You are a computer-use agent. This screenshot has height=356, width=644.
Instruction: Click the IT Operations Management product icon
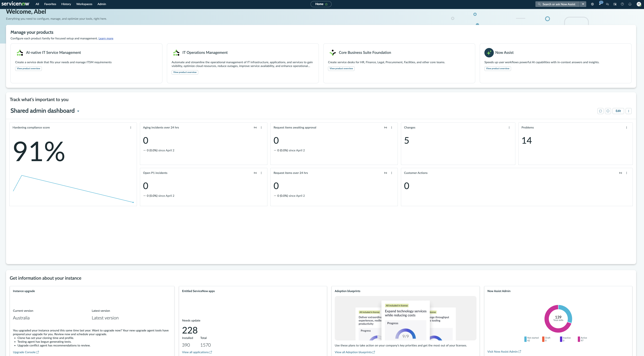click(176, 53)
